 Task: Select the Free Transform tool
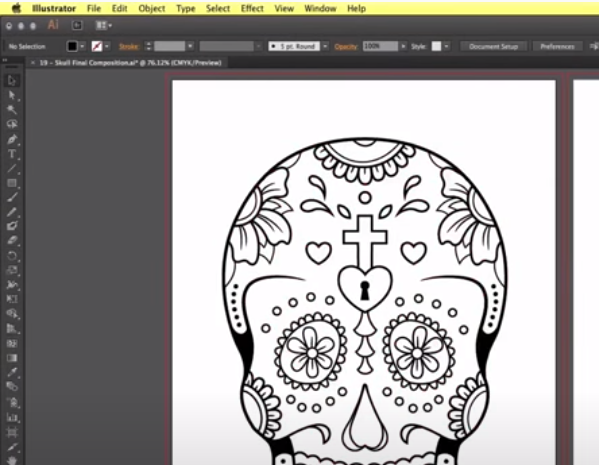[x=11, y=299]
